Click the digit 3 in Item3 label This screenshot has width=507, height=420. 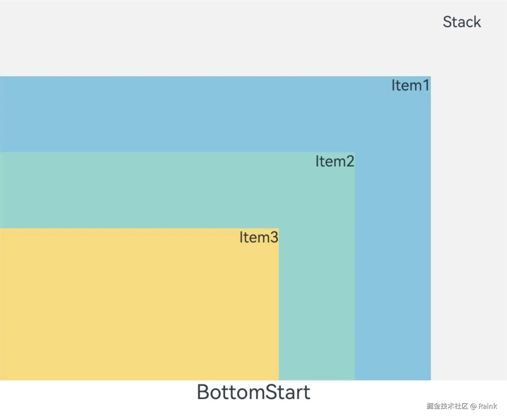click(x=274, y=237)
